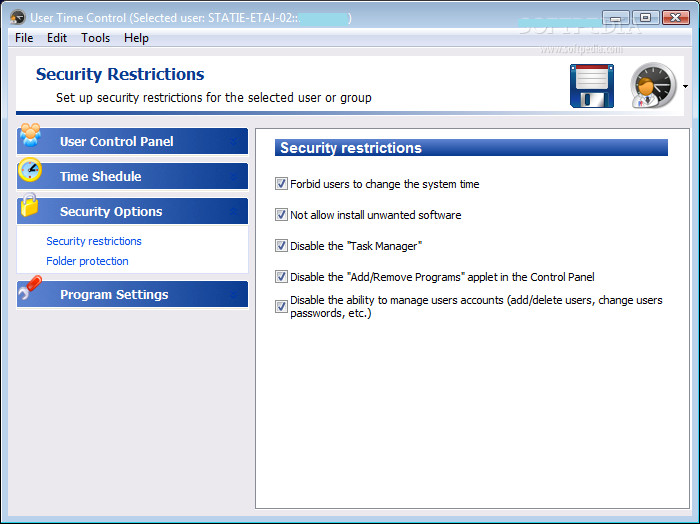Image resolution: width=700 pixels, height=524 pixels.
Task: Click the blue Security restrictions panel heading
Action: [x=471, y=148]
